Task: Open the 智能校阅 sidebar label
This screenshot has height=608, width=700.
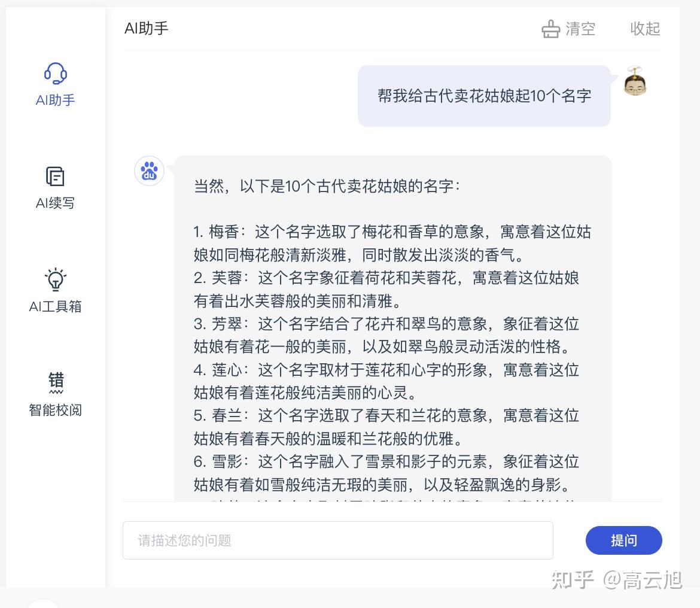Action: (55, 410)
